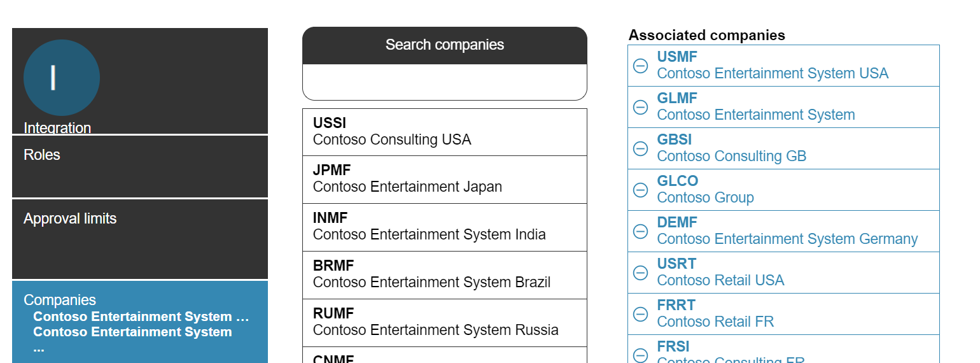This screenshot has width=980, height=363.
Task: Click Contoso Consulting GB company name
Action: point(732,156)
